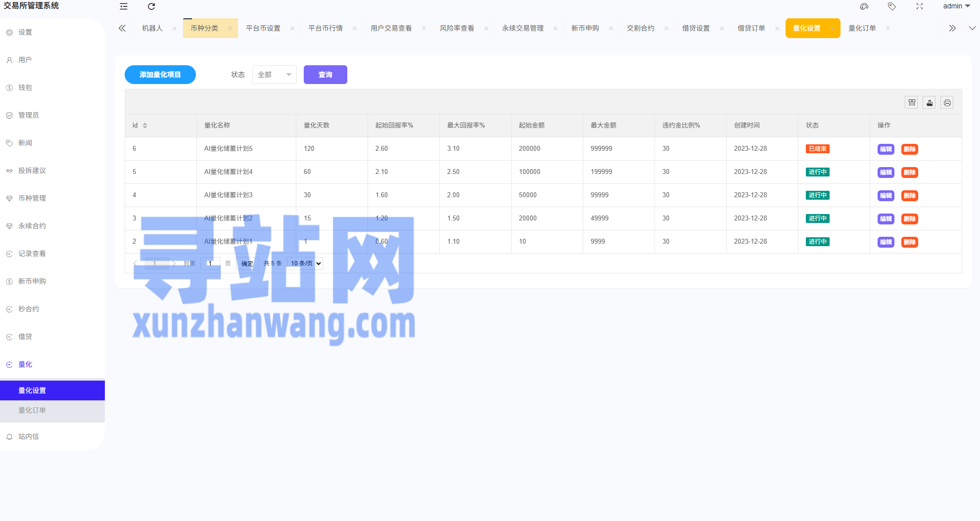Open the theme palette icon
980x521 pixels.
pos(864,6)
